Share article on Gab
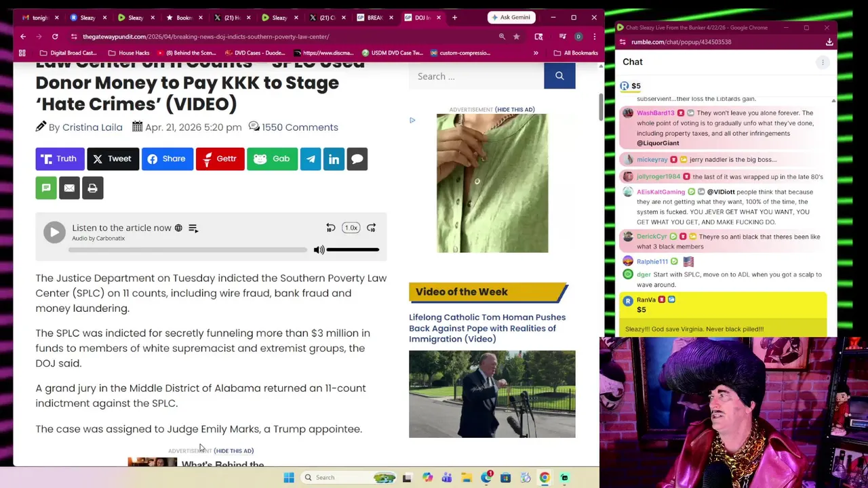Viewport: 868px width, 488px height. (272, 159)
